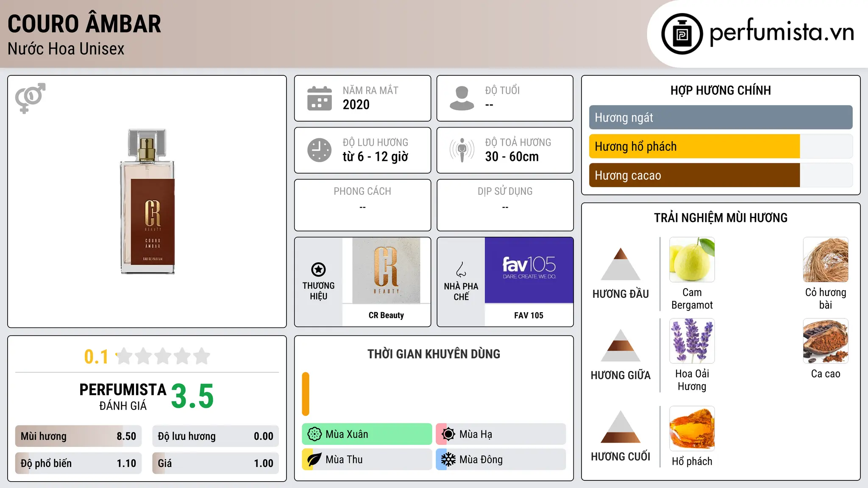Click the unisex gender symbol icon
The height and width of the screenshot is (488, 868).
(30, 98)
